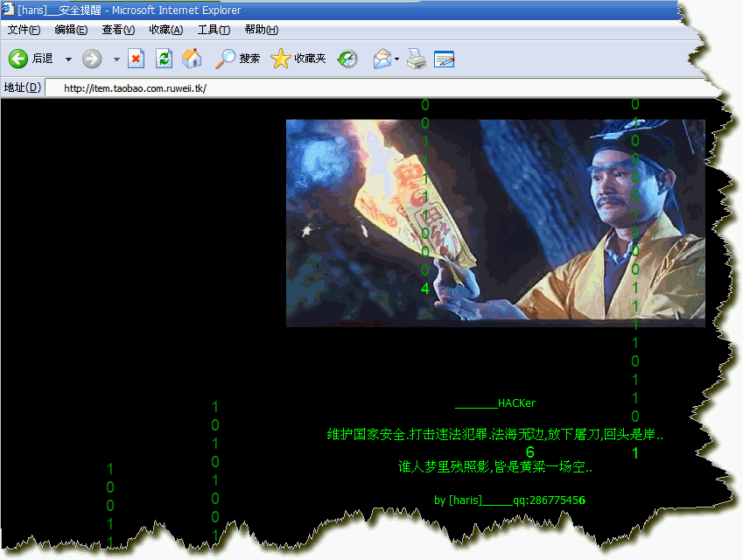Expand the Mail dropdown arrow
743x560 pixels.
[397, 59]
